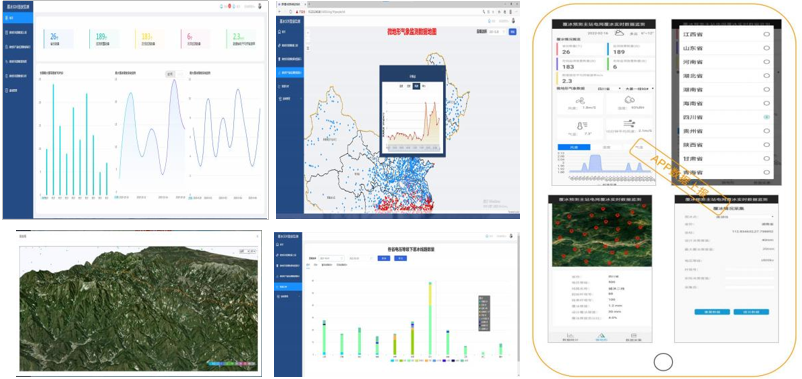This screenshot has height=379, width=802.
Task: Open the province dropdown in the mobile weather panel
Action: coord(609,88)
